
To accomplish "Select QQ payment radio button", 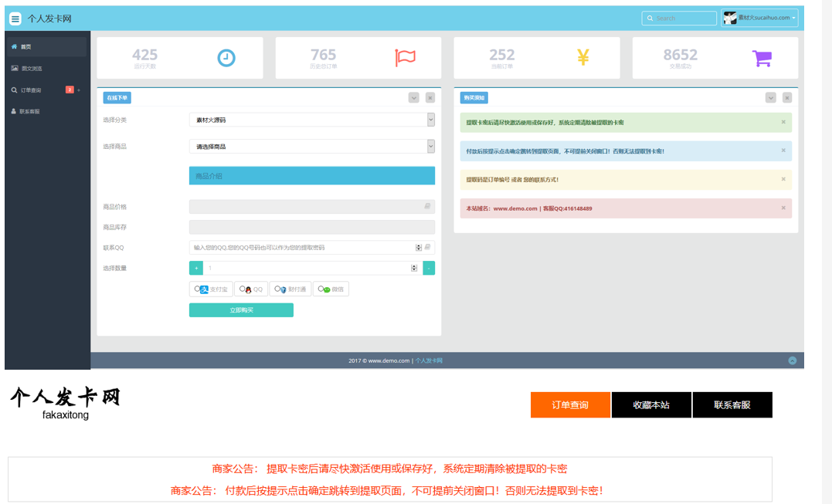I will pos(243,289).
